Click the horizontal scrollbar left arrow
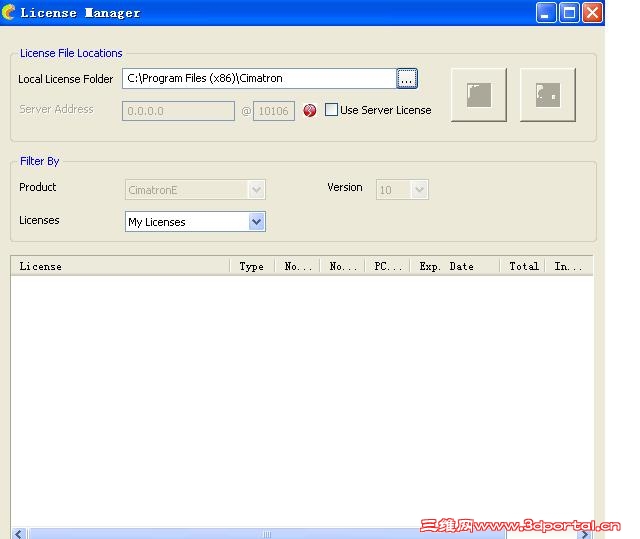Image resolution: width=640 pixels, height=539 pixels. click(x=19, y=534)
